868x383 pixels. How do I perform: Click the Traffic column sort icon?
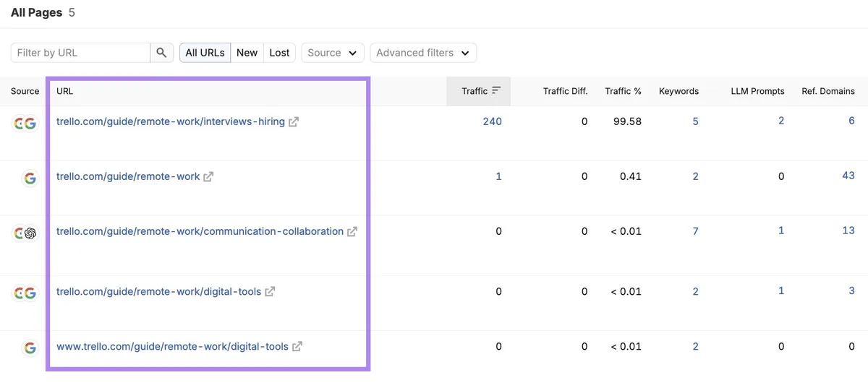496,91
